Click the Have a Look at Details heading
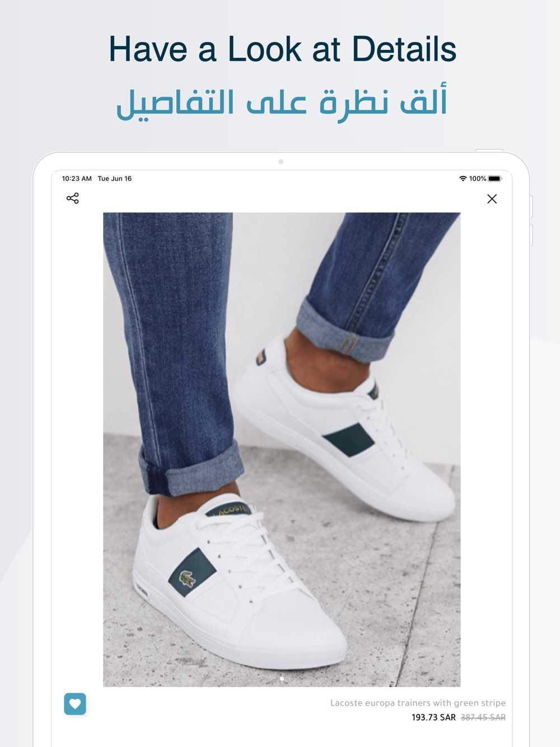 [282, 49]
